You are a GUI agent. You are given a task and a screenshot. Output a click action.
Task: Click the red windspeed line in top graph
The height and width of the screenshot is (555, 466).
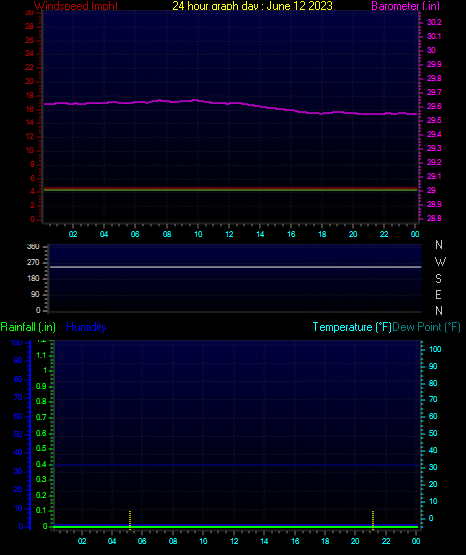pyautogui.click(x=230, y=188)
